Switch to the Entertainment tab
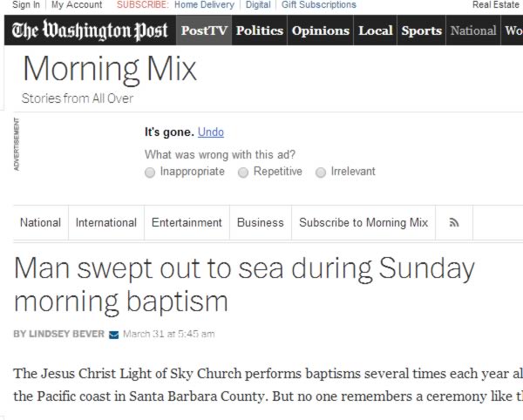Image resolution: width=523 pixels, height=420 pixels. pyautogui.click(x=187, y=223)
